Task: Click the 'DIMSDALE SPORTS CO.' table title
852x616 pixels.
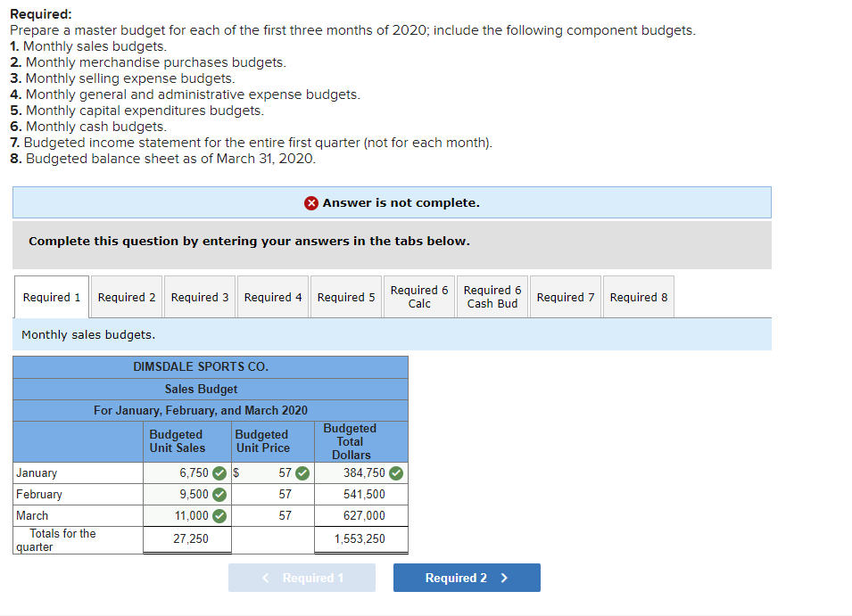Action: (201, 367)
